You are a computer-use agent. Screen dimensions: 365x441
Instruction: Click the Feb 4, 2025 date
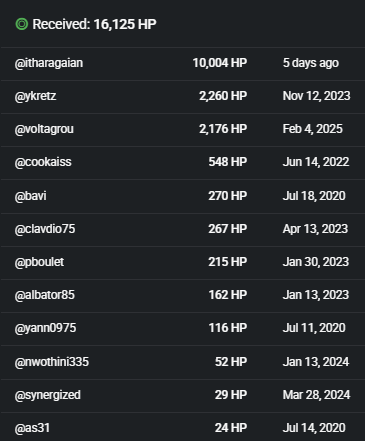(313, 129)
